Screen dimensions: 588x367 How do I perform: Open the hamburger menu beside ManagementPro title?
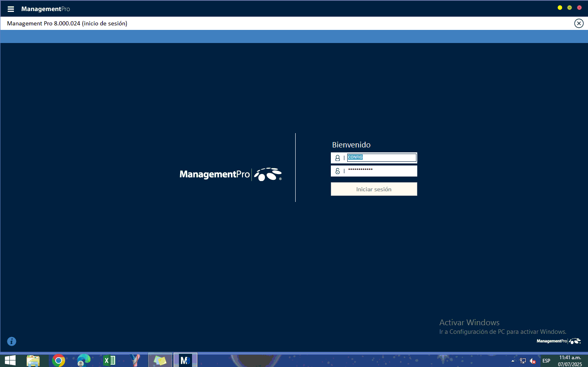click(11, 9)
